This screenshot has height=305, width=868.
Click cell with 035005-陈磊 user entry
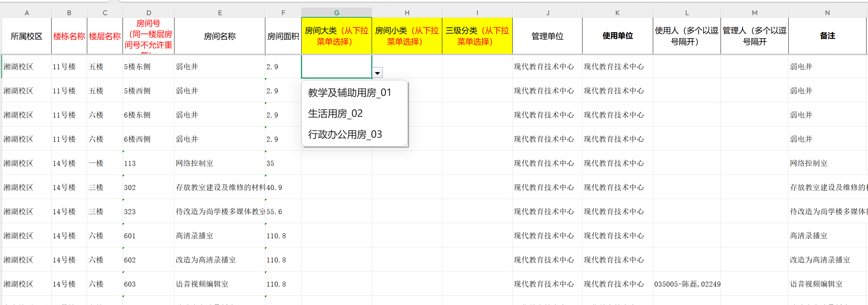point(687,284)
